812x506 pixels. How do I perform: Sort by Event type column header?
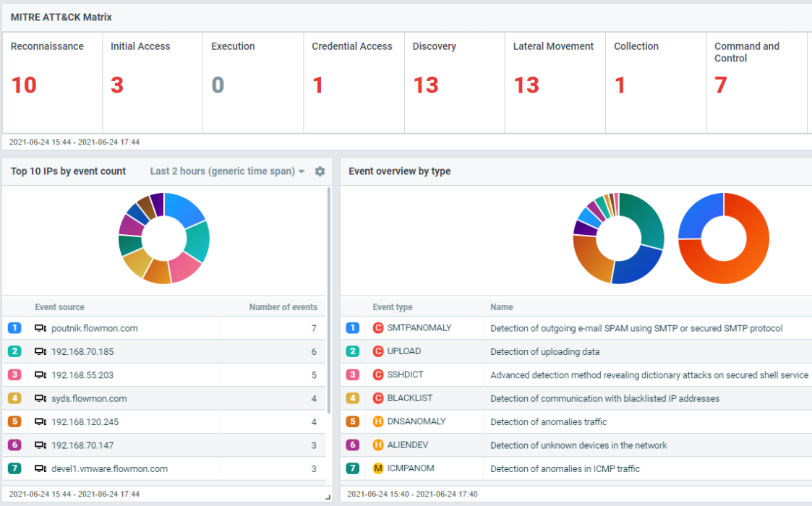pyautogui.click(x=393, y=307)
